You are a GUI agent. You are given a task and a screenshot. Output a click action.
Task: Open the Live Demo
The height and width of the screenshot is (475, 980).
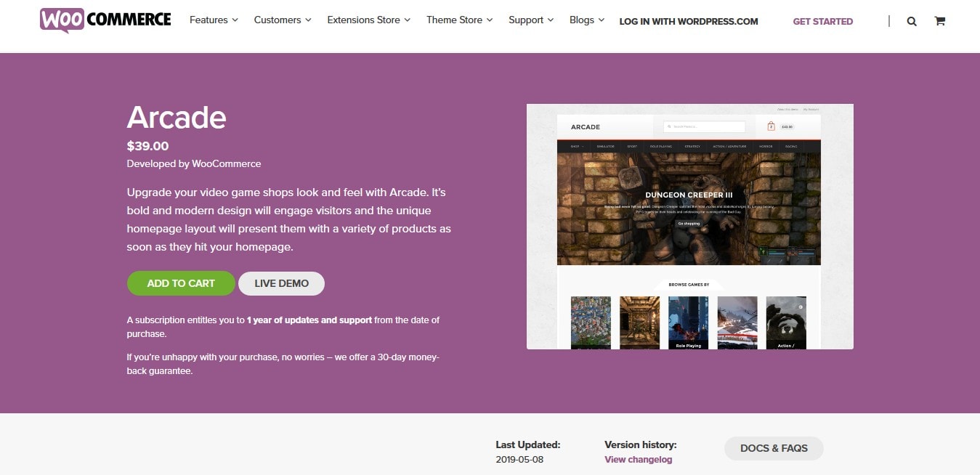pos(281,283)
